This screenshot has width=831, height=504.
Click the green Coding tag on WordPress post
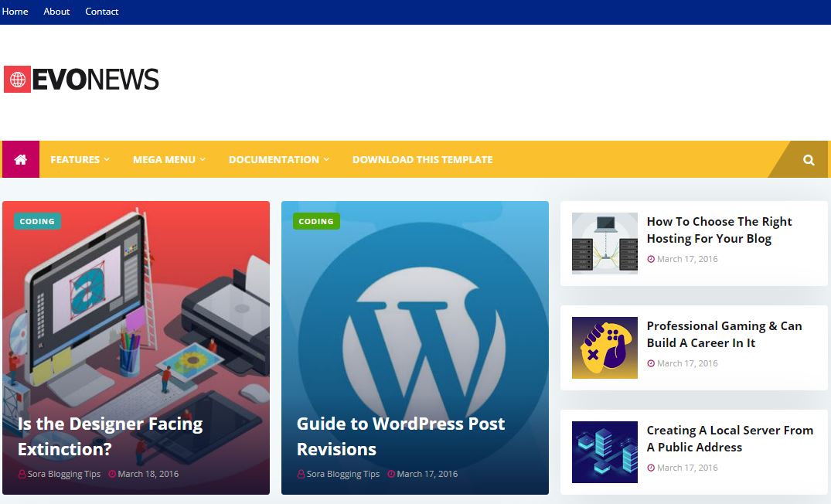(316, 221)
